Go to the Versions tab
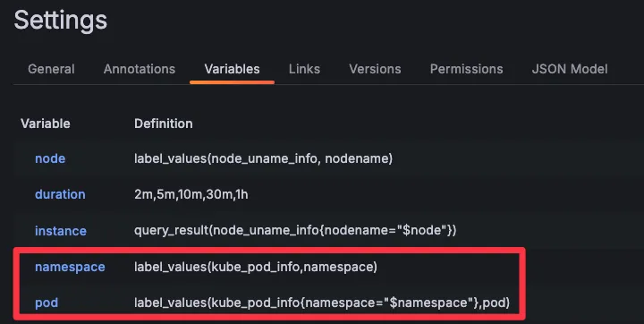Viewport: 644px width, 324px height. 375,69
